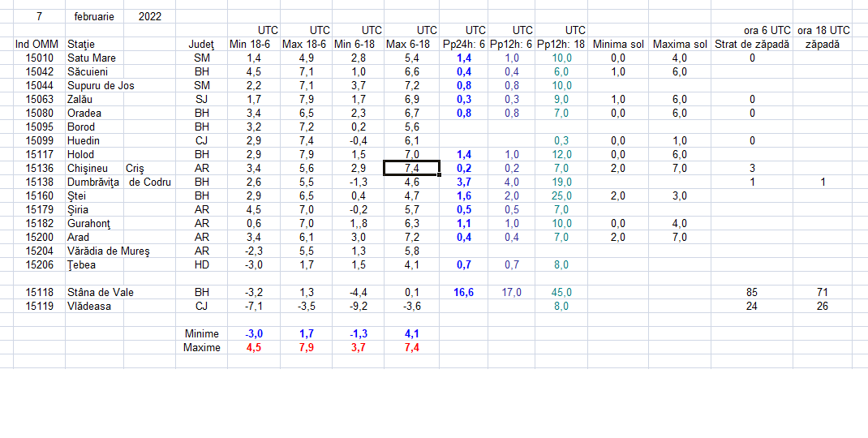Click the 'februarie' month cell
Screen dimensions: 868x438
click(x=95, y=16)
